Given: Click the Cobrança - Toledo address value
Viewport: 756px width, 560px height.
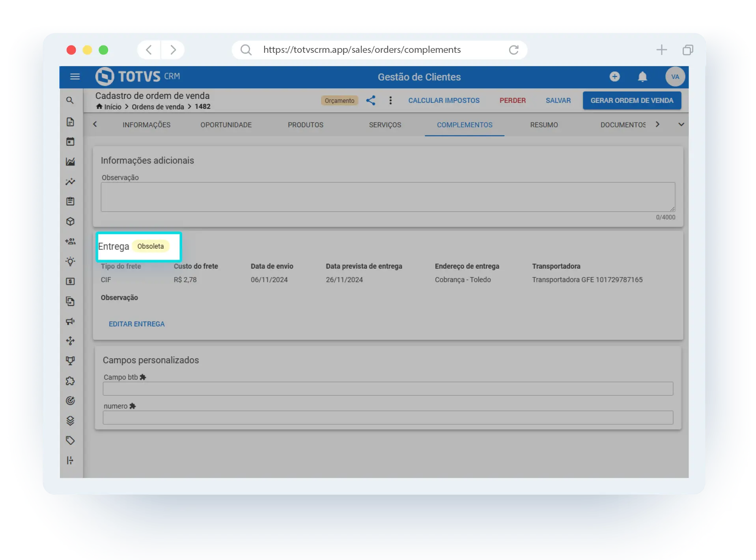Looking at the screenshot, I should [463, 280].
